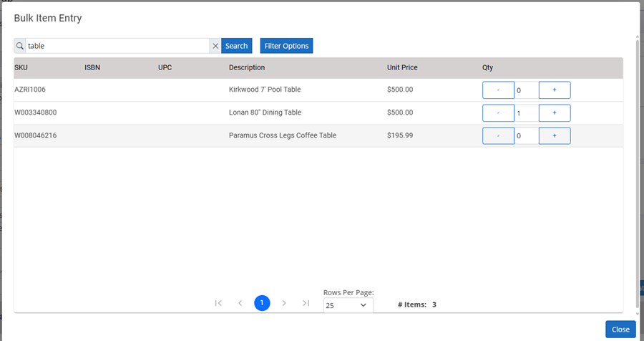Image resolution: width=644 pixels, height=341 pixels.
Task: Click into the search field containing 'table'
Action: click(117, 46)
